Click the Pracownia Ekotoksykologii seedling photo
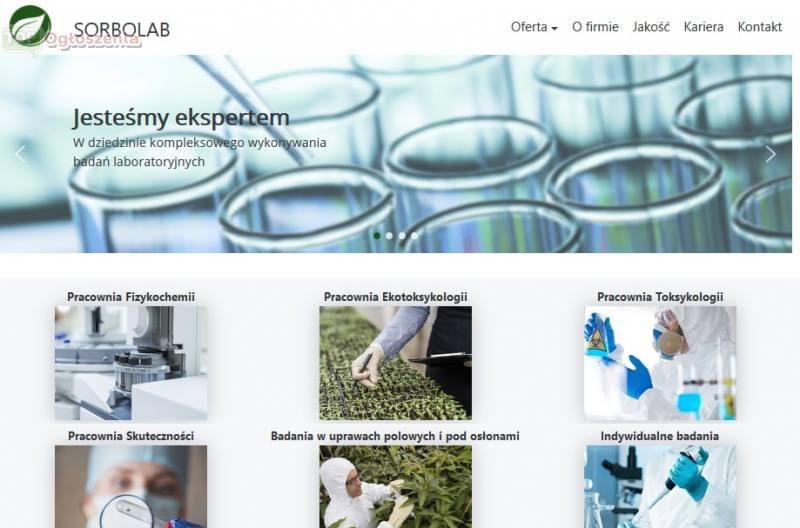Viewport: 800px width, 528px height. coord(395,363)
